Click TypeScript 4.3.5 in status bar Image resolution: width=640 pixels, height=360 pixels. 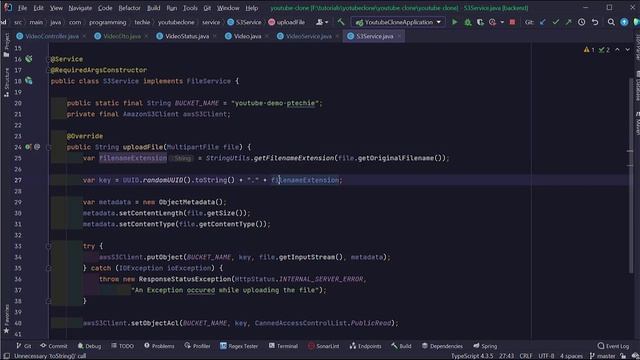tap(472, 356)
